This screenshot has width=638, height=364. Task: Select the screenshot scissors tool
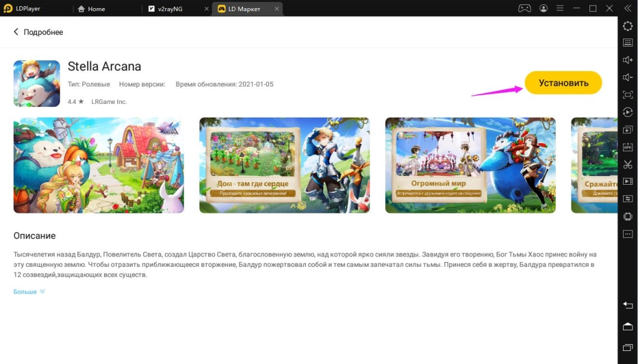(x=628, y=164)
